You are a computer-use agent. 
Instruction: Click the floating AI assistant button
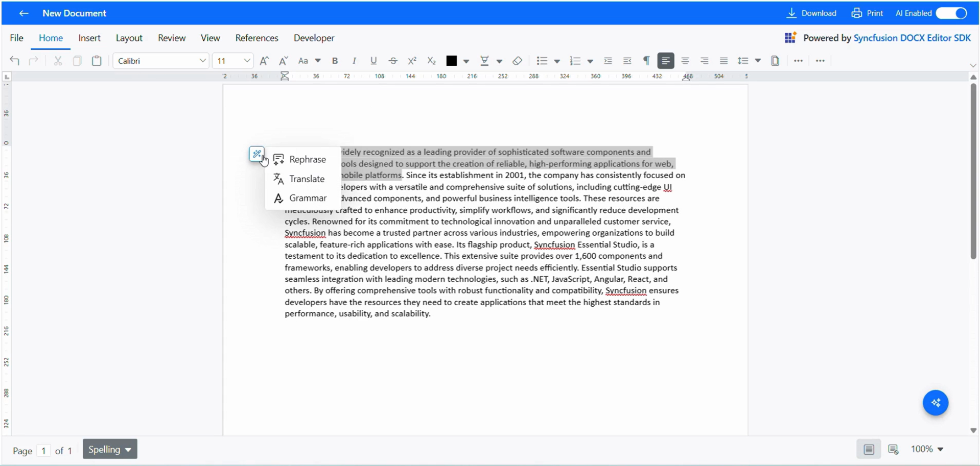pos(935,403)
